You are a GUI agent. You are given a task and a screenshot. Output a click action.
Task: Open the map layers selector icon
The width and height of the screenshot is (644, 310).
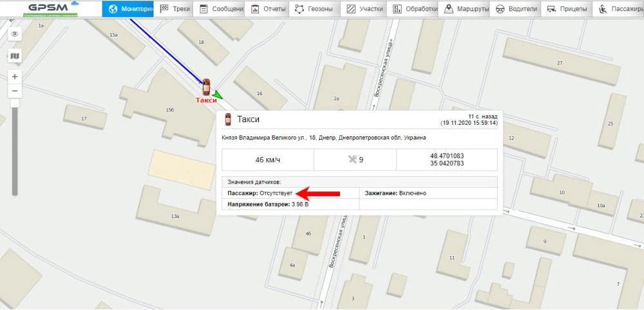pos(15,55)
